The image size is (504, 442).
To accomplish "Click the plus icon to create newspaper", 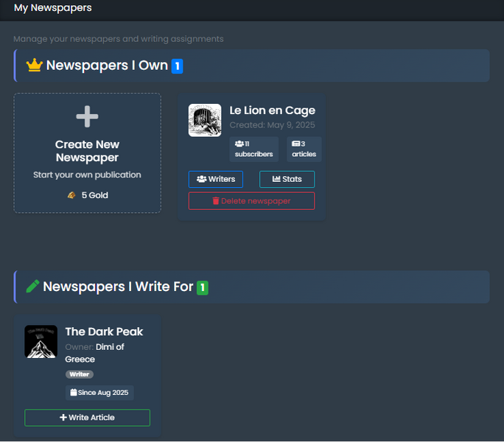I will pyautogui.click(x=87, y=116).
